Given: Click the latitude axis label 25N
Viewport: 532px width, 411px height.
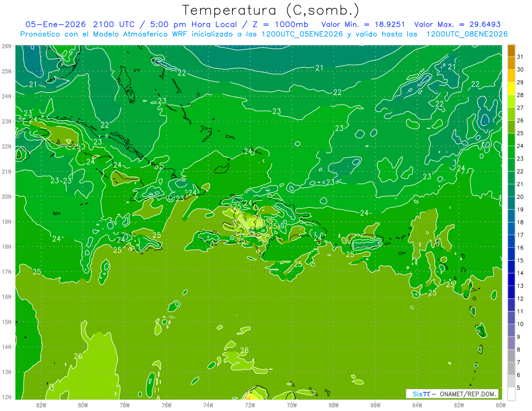Looking at the screenshot, I should (x=7, y=71).
